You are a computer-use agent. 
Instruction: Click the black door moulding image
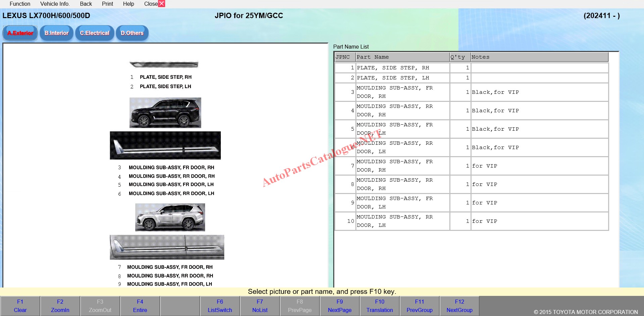pos(165,145)
